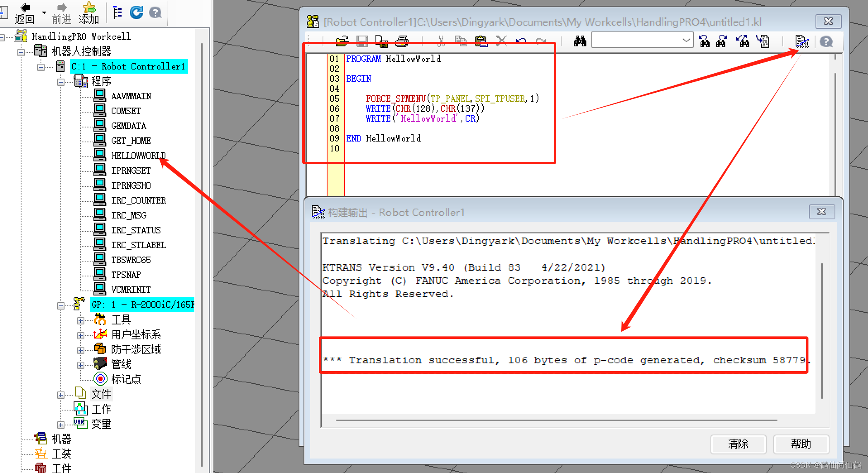Click the 清除 button
Screen dimensions: 868x473
738,444
